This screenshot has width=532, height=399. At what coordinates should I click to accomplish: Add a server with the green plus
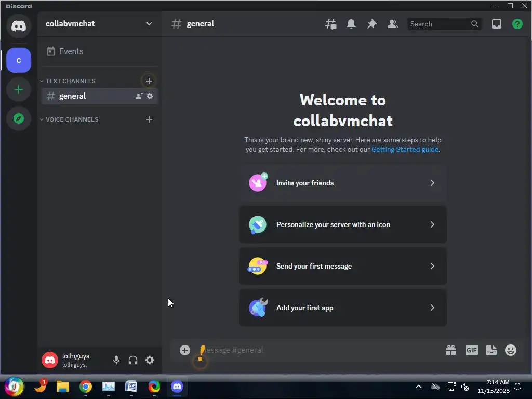pos(19,89)
